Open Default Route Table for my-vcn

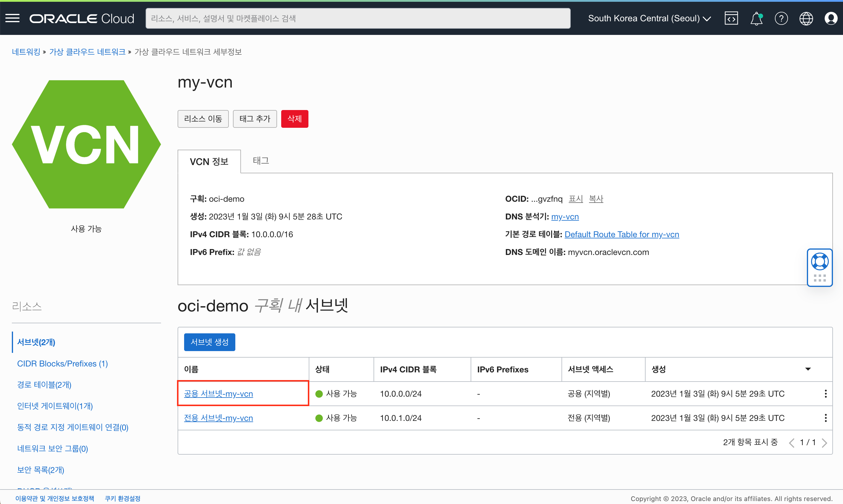(x=622, y=234)
